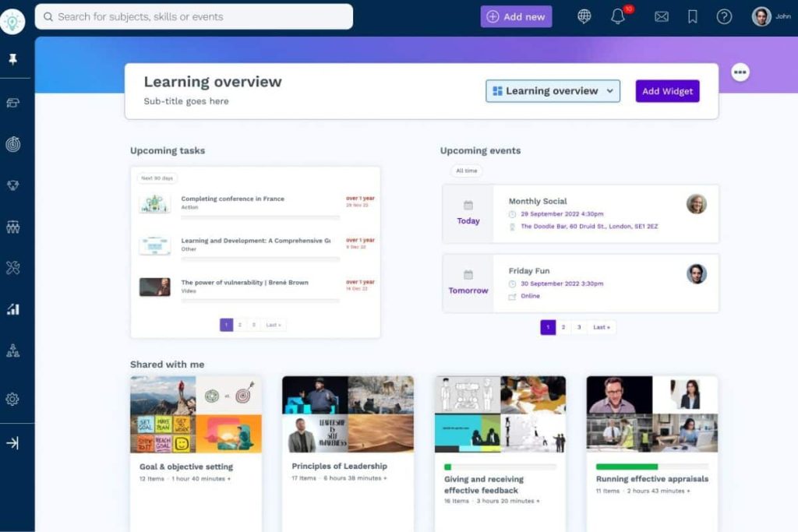This screenshot has height=532, width=798.
Task: Go to tasks page 2
Action: coord(240,325)
